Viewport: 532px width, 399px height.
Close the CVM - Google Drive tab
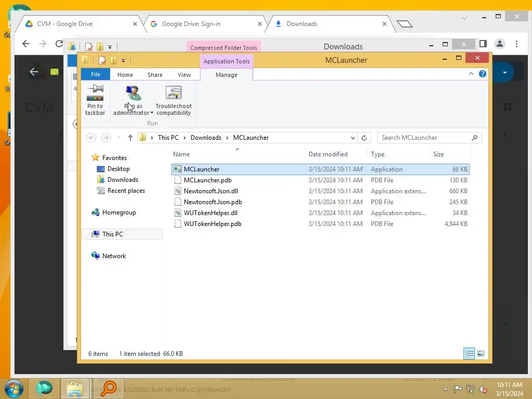pos(135,24)
